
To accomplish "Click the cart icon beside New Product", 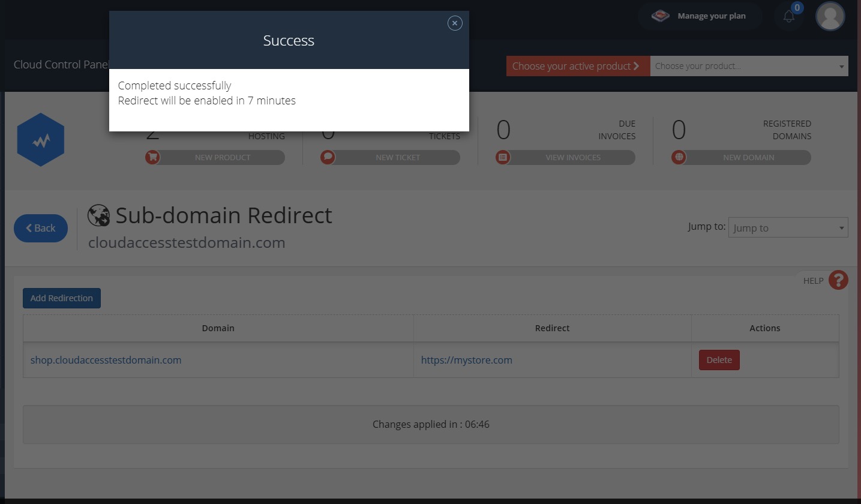I will pyautogui.click(x=153, y=157).
